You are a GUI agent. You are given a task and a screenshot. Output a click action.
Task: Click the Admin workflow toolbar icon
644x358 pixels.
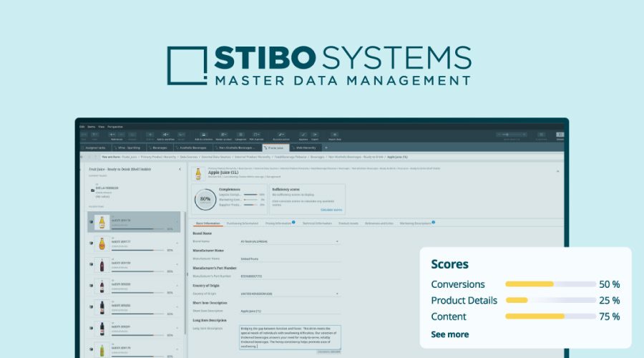pyautogui.click(x=165, y=136)
